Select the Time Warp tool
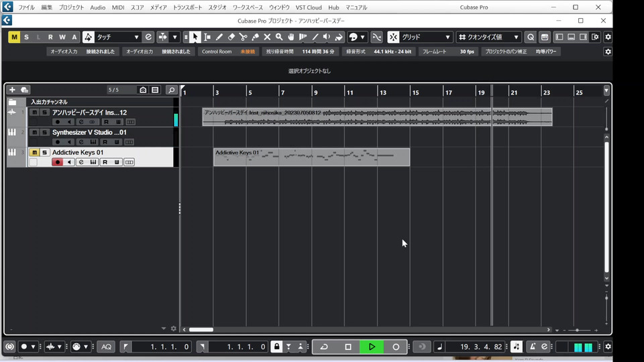 303,37
